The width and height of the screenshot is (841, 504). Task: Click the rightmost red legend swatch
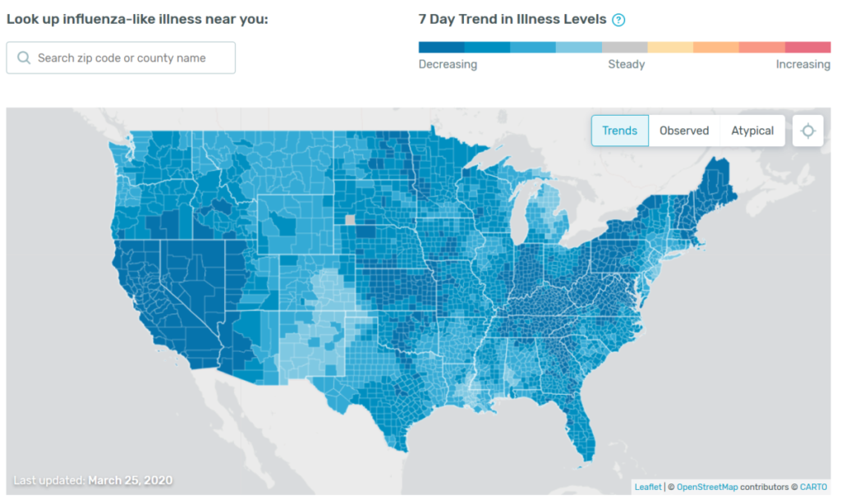pos(808,47)
